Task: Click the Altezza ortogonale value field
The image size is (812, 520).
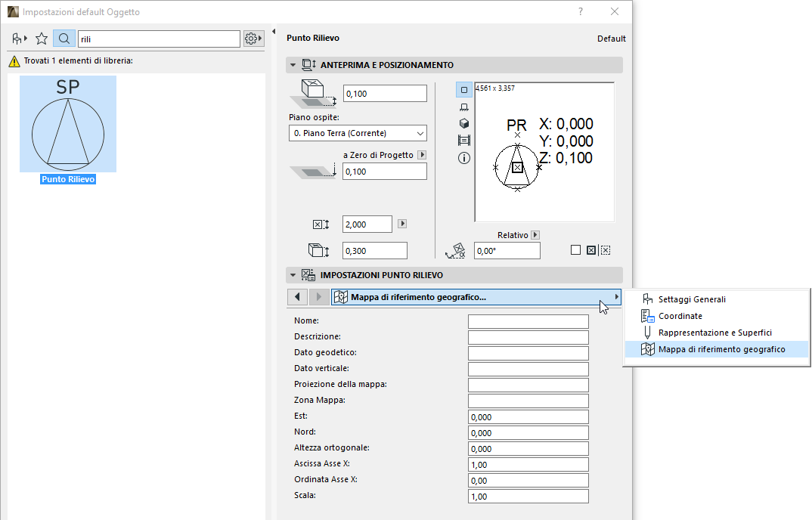Action: 528,448
